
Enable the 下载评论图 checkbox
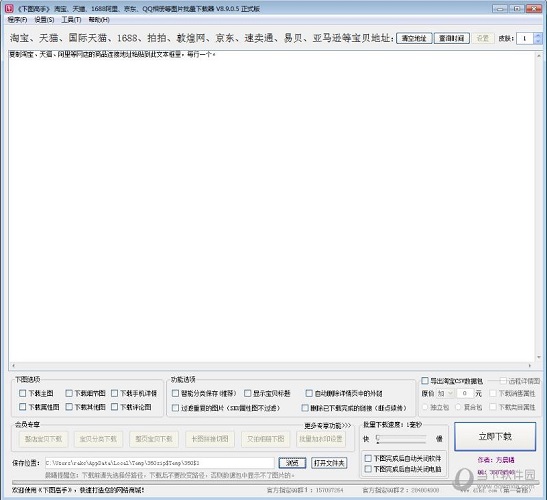coord(114,407)
